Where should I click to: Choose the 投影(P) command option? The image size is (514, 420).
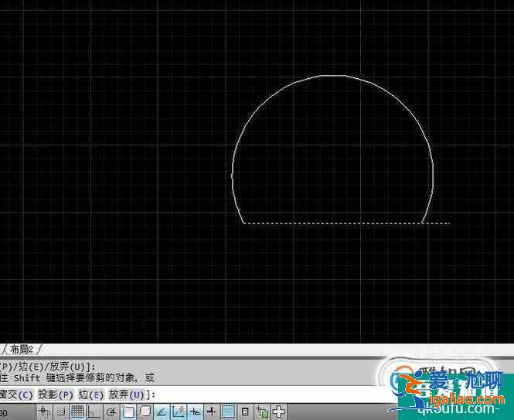click(x=56, y=394)
